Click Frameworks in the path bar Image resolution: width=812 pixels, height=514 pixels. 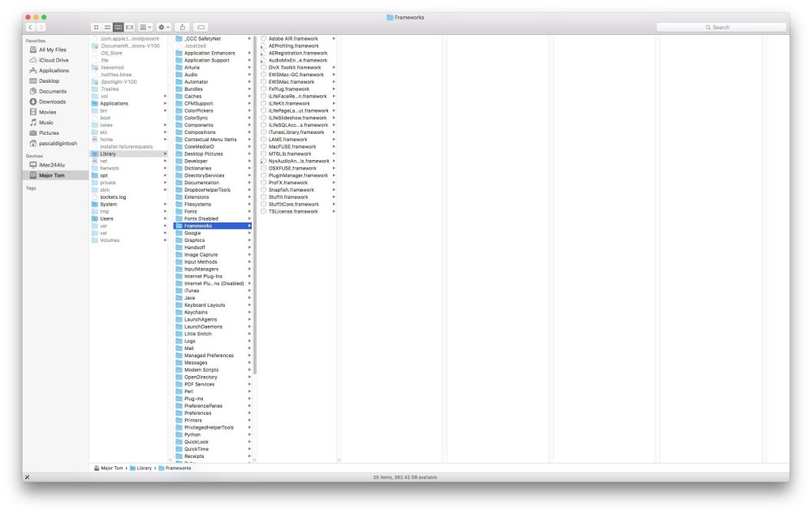pos(175,468)
